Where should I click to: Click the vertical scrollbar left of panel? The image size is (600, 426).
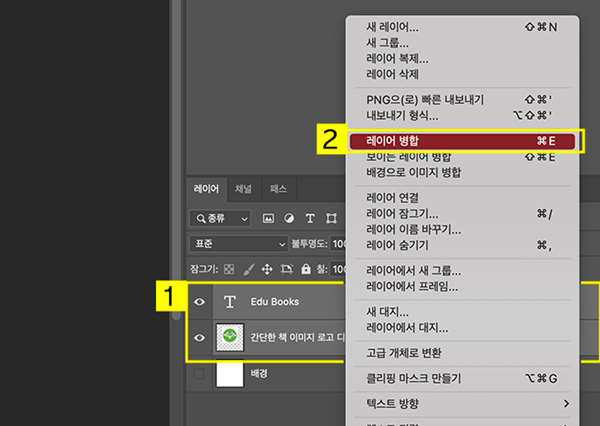tap(176, 160)
